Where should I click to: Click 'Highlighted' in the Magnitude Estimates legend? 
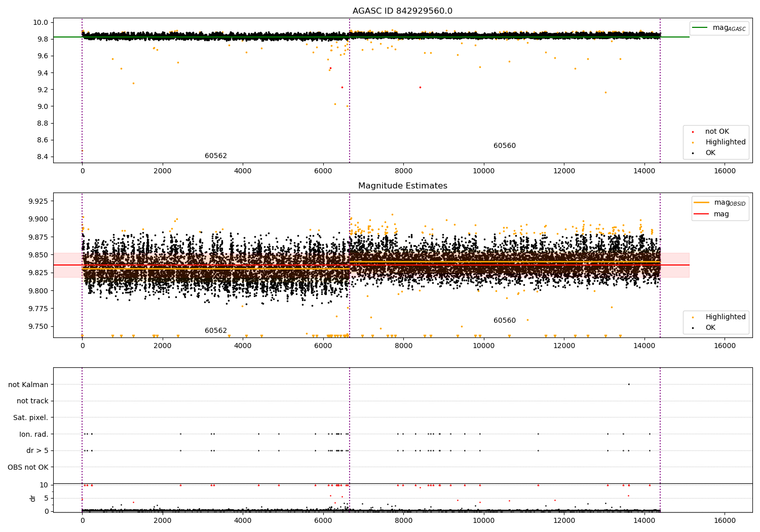point(725,317)
